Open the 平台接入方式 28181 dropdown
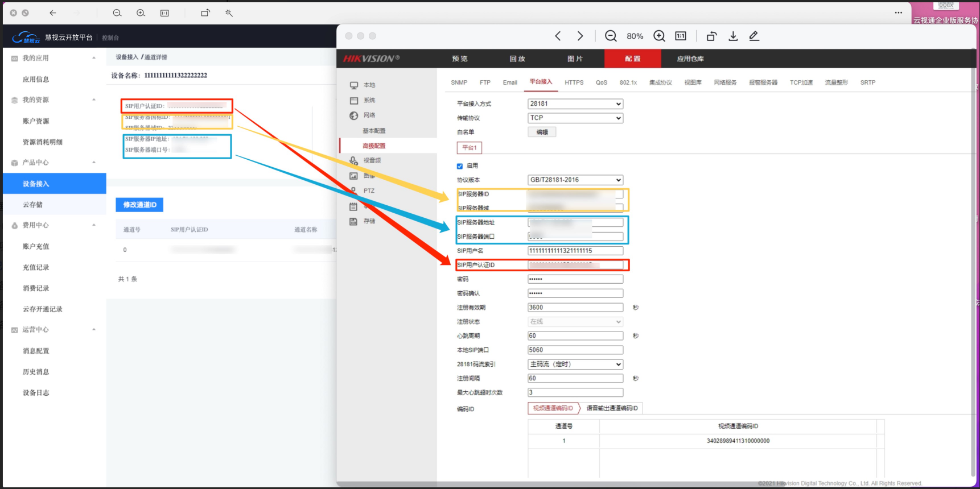Viewport: 980px width, 489px height. 575,103
